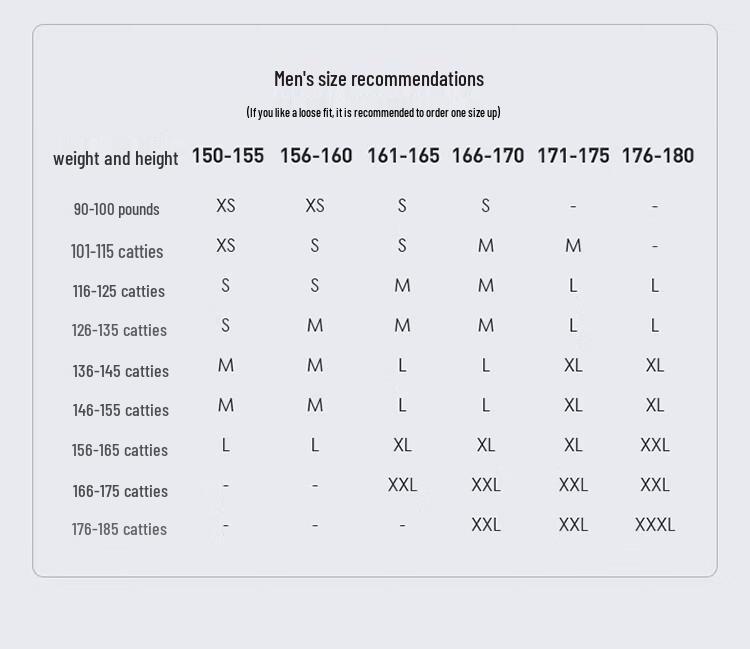750x649 pixels.
Task: Click the 101-115 catties row label
Action: [x=117, y=251]
